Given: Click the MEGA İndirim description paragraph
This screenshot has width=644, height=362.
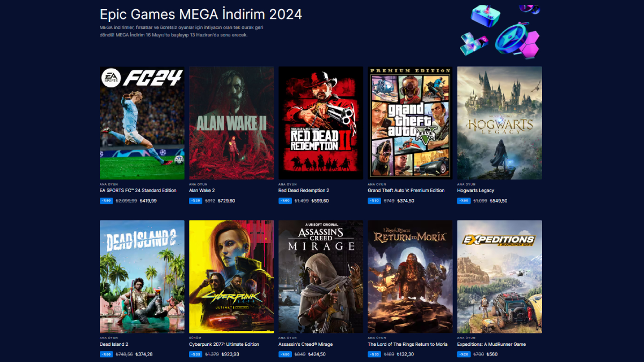Looking at the screenshot, I should point(181,31).
